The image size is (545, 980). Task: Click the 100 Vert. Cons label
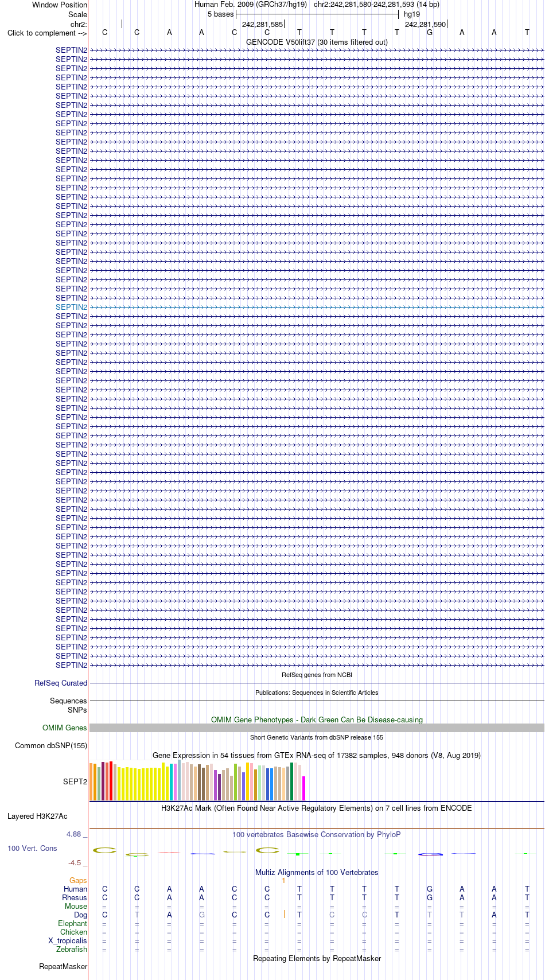[x=32, y=848]
